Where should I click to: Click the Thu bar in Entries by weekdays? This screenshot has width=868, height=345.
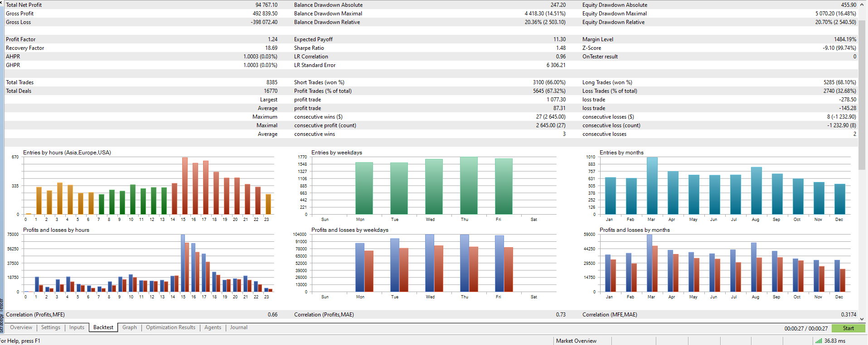469,186
